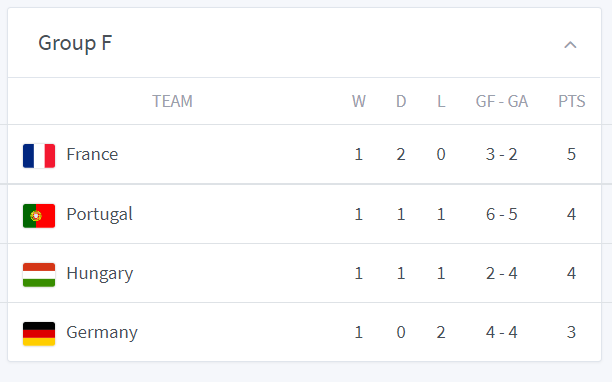Click Portugal's 6 - 5 goal record
Viewport: 612px width, 382px height.
[x=502, y=215]
